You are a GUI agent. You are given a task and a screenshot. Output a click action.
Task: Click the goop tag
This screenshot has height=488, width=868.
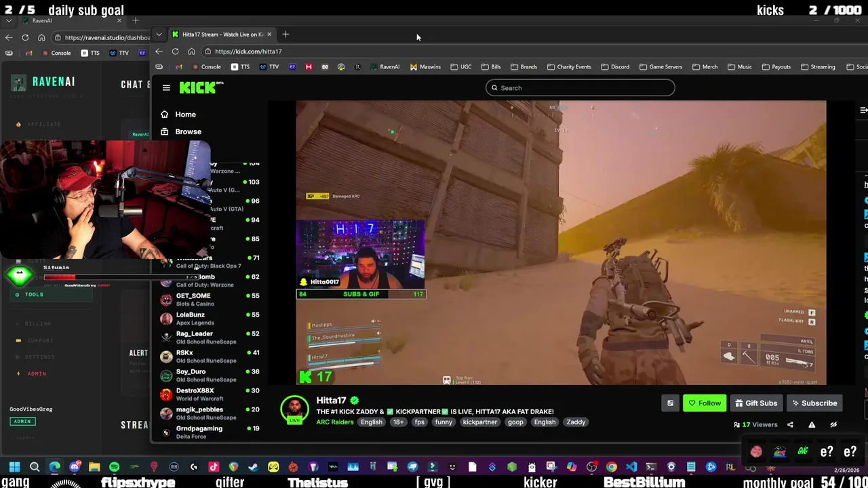tap(515, 422)
